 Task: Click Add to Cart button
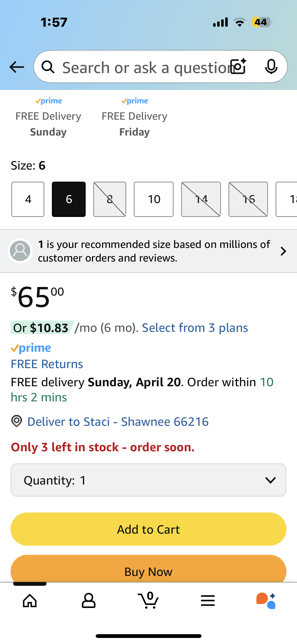[x=148, y=529]
